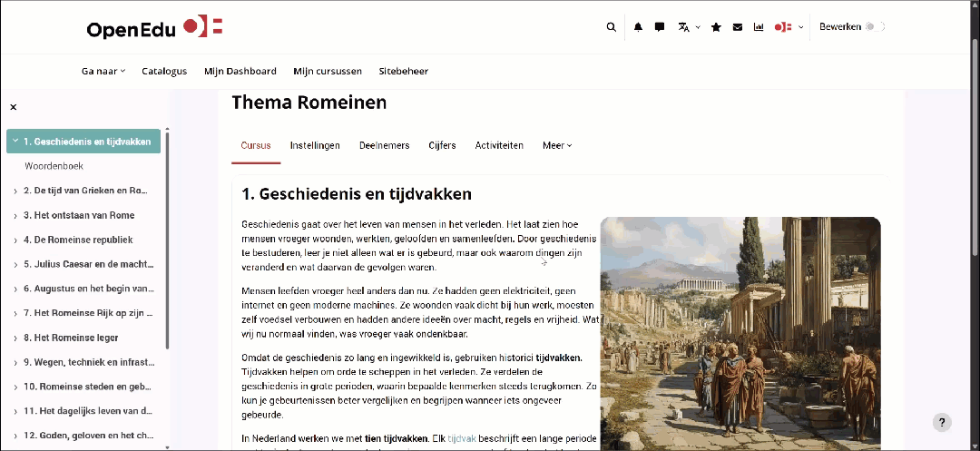
Task: Expand the 'Ga naar' dropdown menu
Action: click(x=103, y=71)
